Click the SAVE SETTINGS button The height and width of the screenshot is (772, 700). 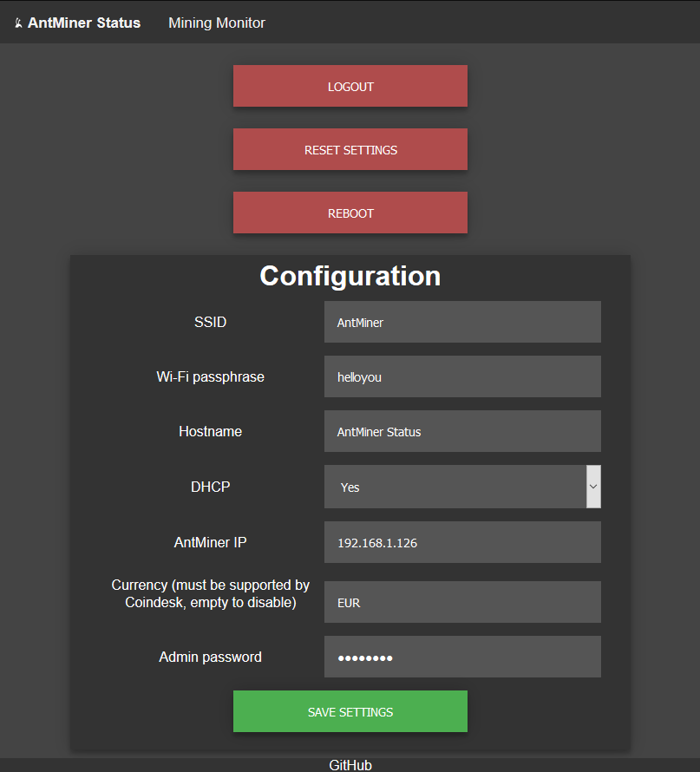coord(350,711)
